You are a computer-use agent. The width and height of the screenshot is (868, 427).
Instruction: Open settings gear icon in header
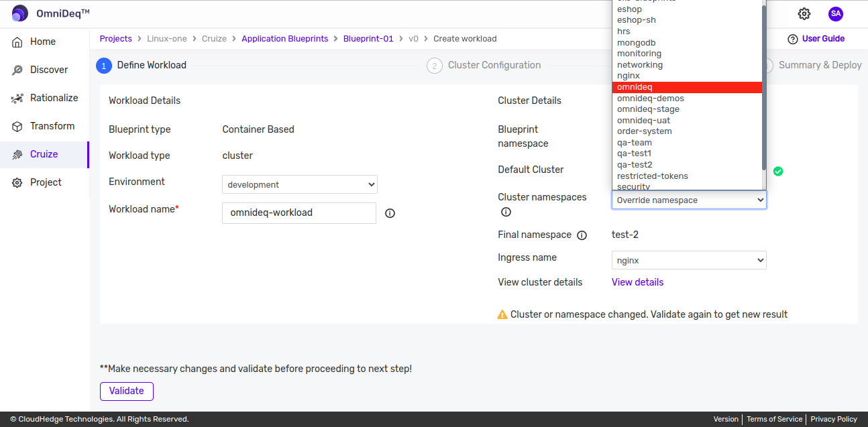point(804,13)
